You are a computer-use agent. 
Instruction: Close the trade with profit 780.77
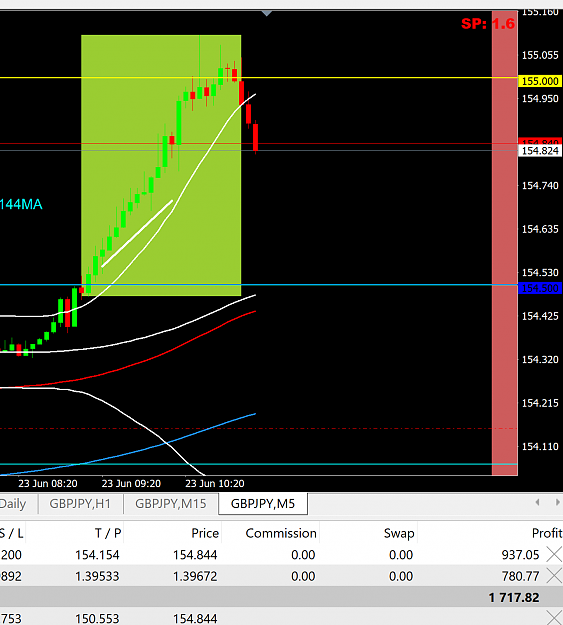click(x=554, y=576)
